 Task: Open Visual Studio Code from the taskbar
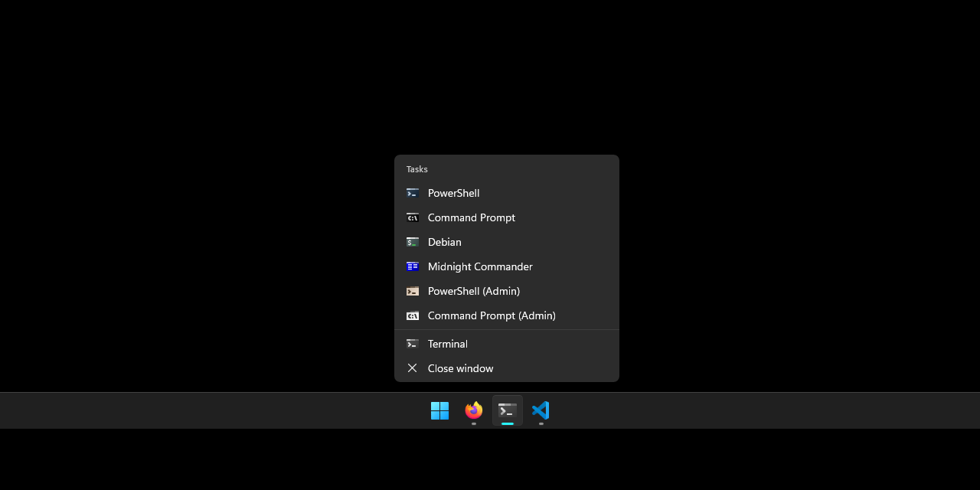coord(541,410)
